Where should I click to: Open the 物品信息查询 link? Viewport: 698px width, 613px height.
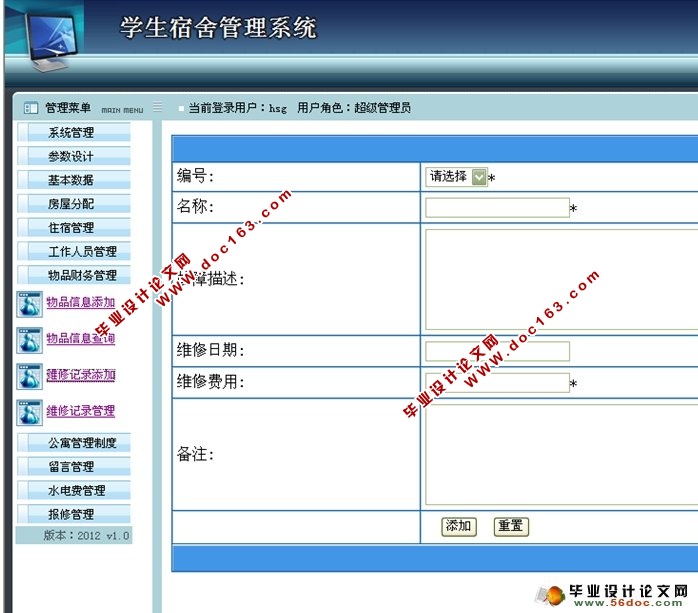coord(81,338)
